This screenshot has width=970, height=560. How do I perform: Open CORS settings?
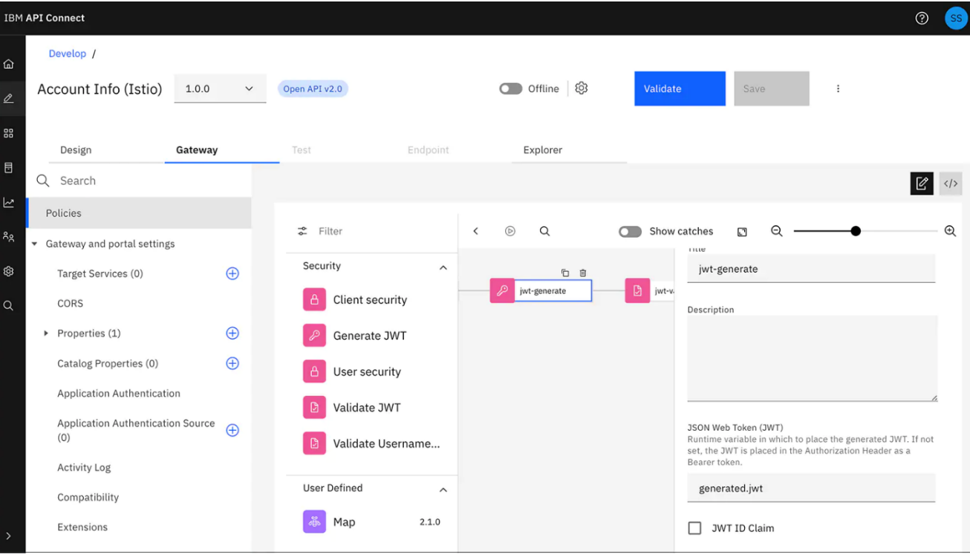[x=71, y=304]
